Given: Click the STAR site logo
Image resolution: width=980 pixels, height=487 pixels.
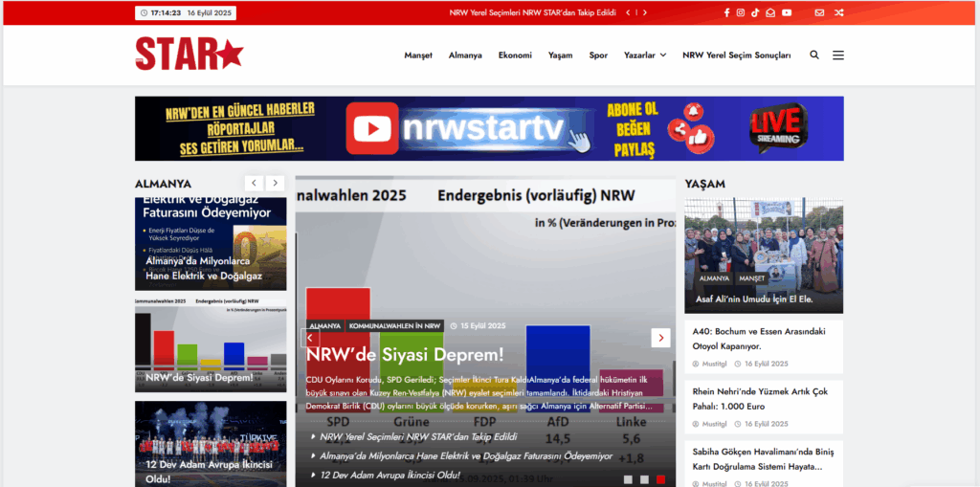Looking at the screenshot, I should point(189,54).
